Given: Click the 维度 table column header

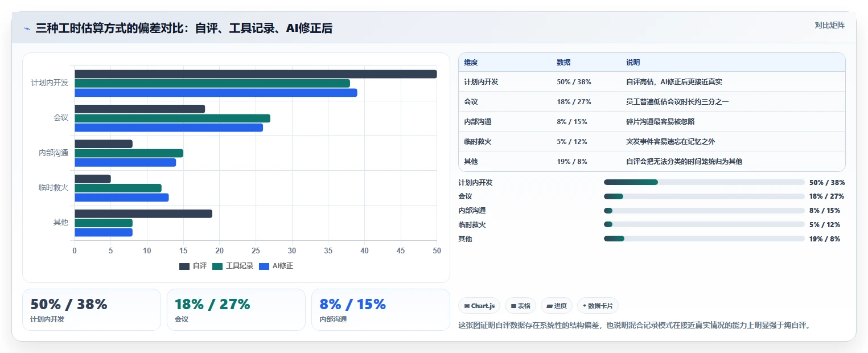Looking at the screenshot, I should click(x=471, y=63).
